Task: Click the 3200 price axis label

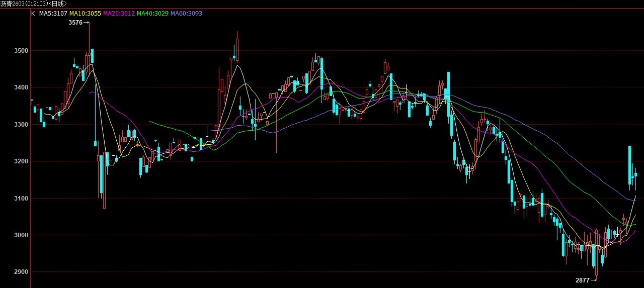Action: tap(21, 161)
